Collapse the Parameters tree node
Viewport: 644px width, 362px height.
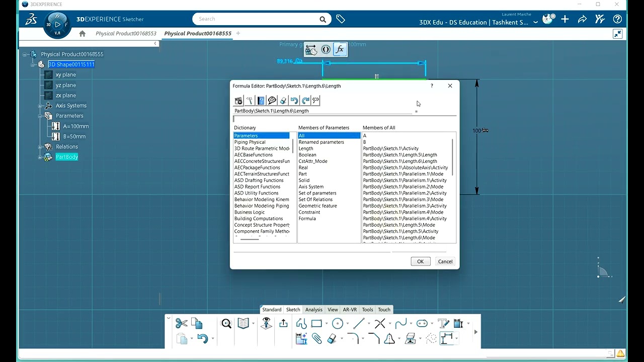(x=40, y=116)
